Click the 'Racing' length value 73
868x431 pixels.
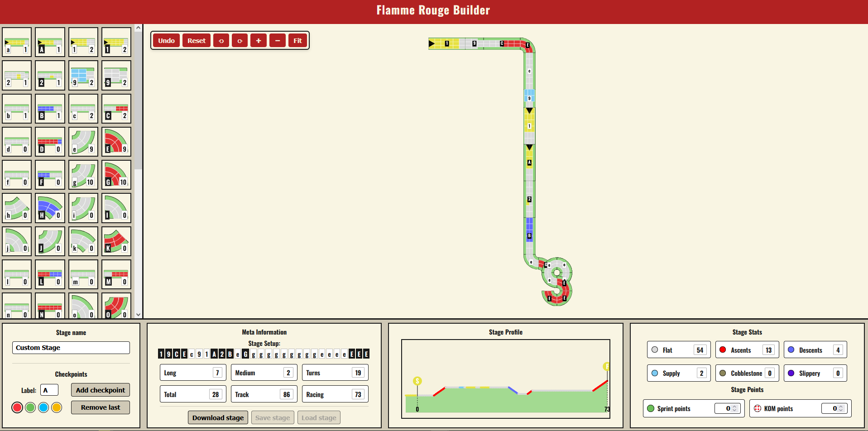(x=358, y=394)
